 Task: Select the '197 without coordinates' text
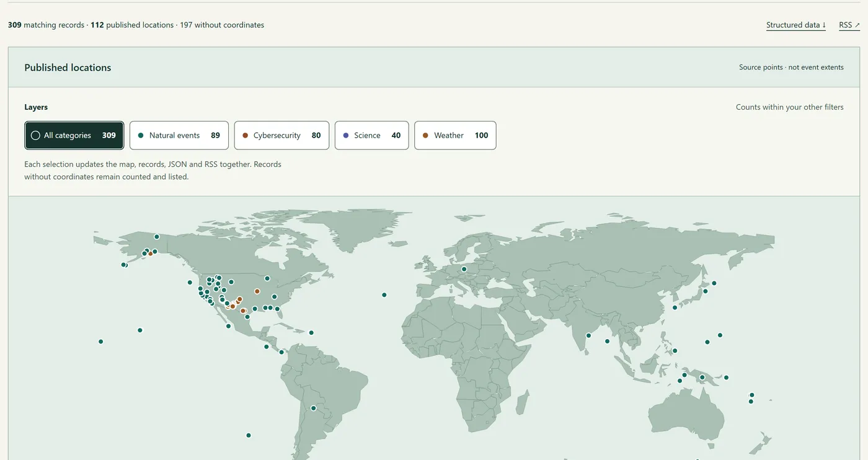point(222,25)
